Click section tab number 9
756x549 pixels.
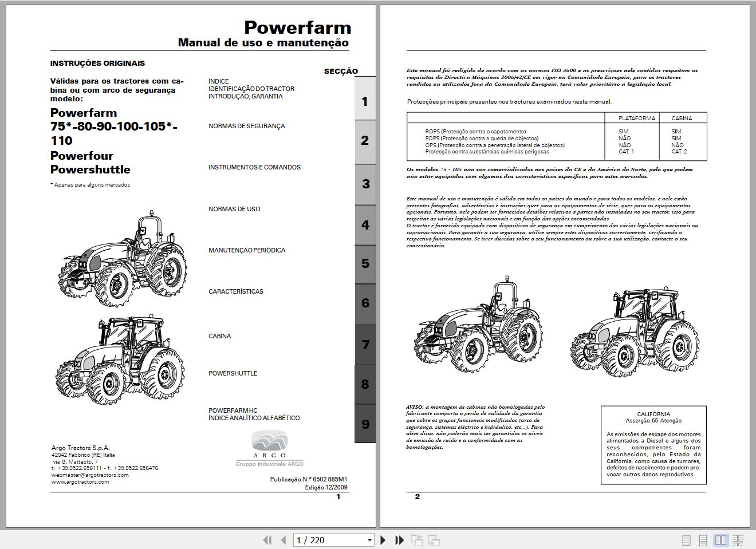click(365, 424)
